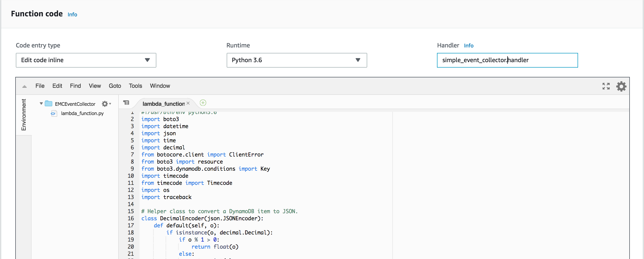Add new tab with plus icon

click(203, 103)
